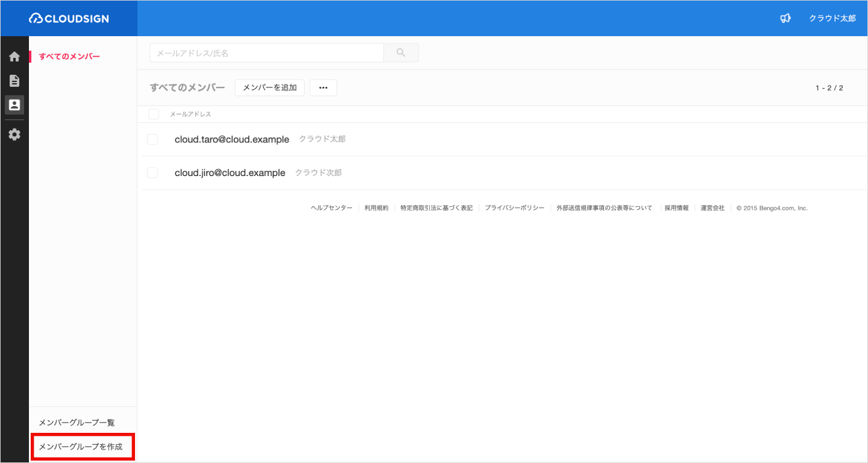Click the メンバーを追加 button
The image size is (868, 463).
(x=269, y=88)
